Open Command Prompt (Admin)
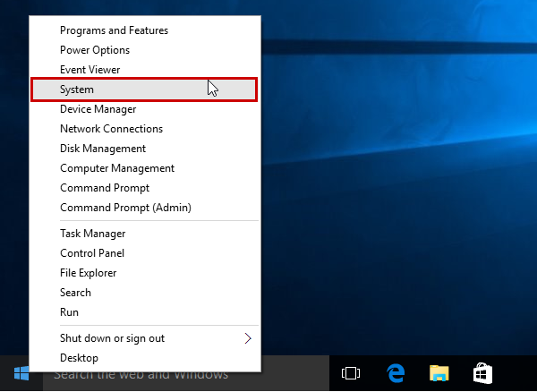 pyautogui.click(x=145, y=208)
